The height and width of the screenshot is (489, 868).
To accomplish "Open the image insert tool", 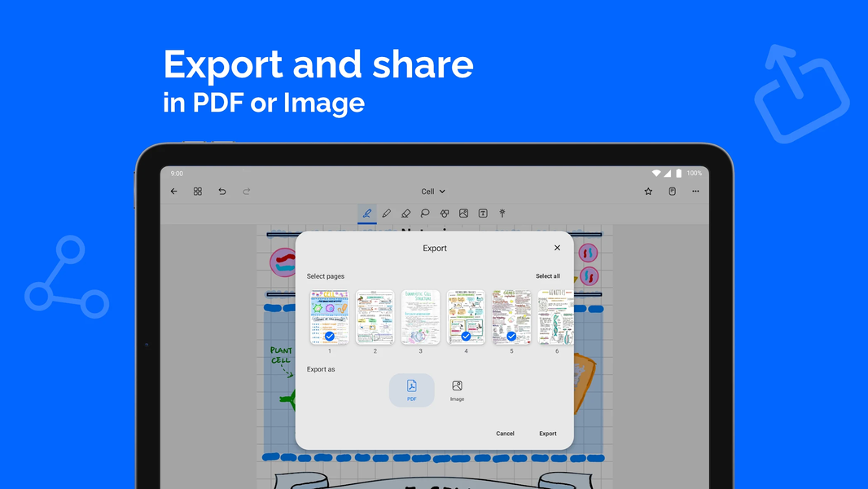I will point(463,214).
